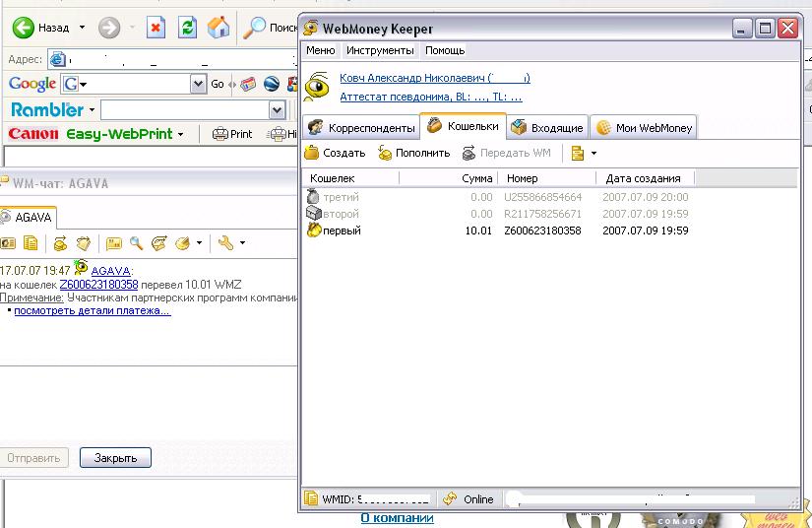Screen dimensions: 812x528
Task: Click the Z600623180358 wallet link in chat
Action: click(98, 285)
